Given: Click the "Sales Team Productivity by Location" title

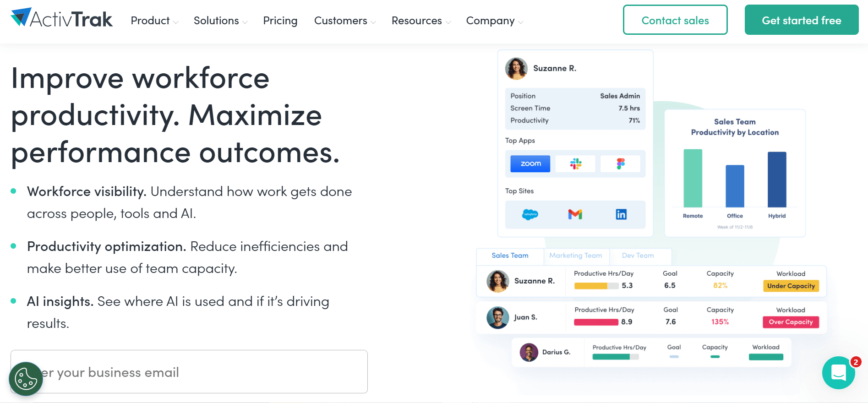Looking at the screenshot, I should pyautogui.click(x=735, y=127).
